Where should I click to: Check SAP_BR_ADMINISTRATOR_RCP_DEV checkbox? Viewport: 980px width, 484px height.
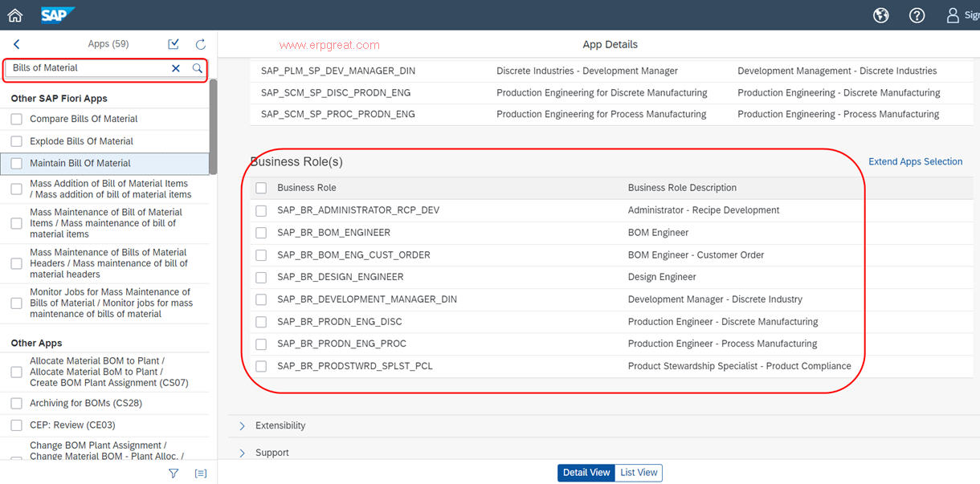pyautogui.click(x=261, y=210)
